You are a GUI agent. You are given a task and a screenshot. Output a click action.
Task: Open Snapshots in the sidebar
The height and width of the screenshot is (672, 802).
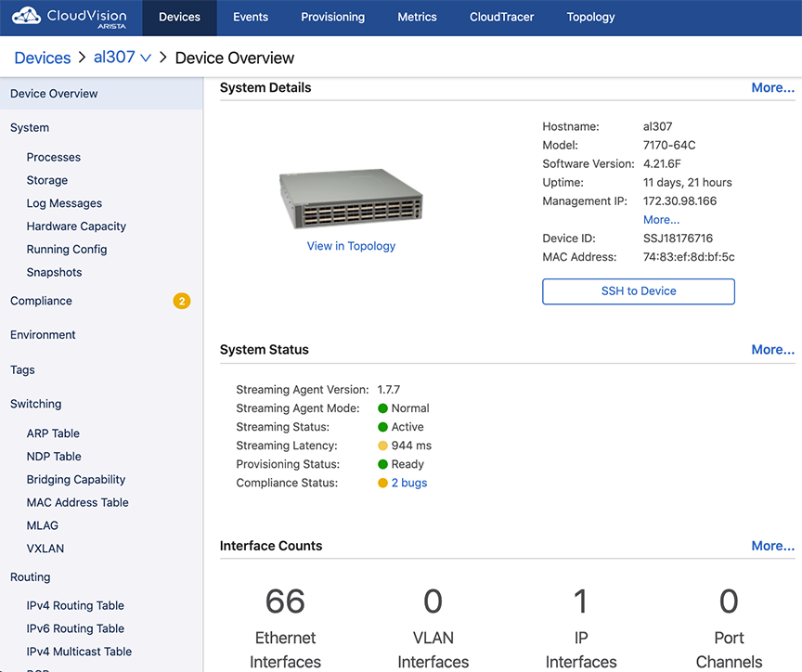pos(54,273)
